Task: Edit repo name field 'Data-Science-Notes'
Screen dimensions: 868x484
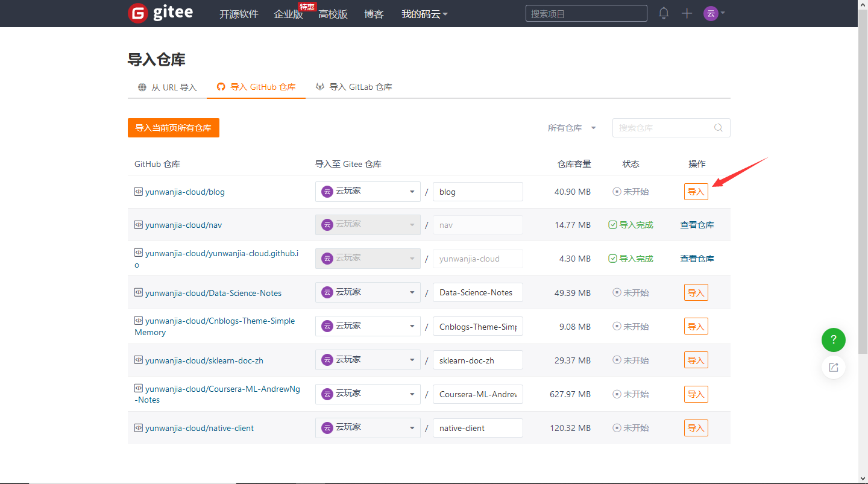Action: (x=478, y=292)
